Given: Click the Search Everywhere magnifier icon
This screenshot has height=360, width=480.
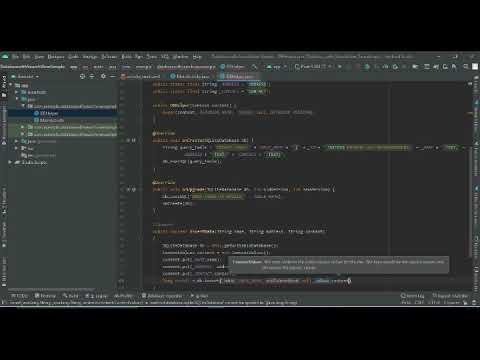Looking at the screenshot, I should tap(466, 67).
